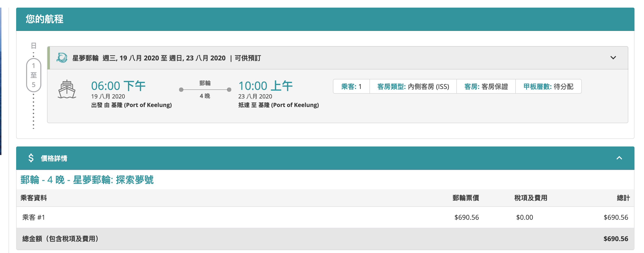Select the 您的航程 header title

[44, 19]
